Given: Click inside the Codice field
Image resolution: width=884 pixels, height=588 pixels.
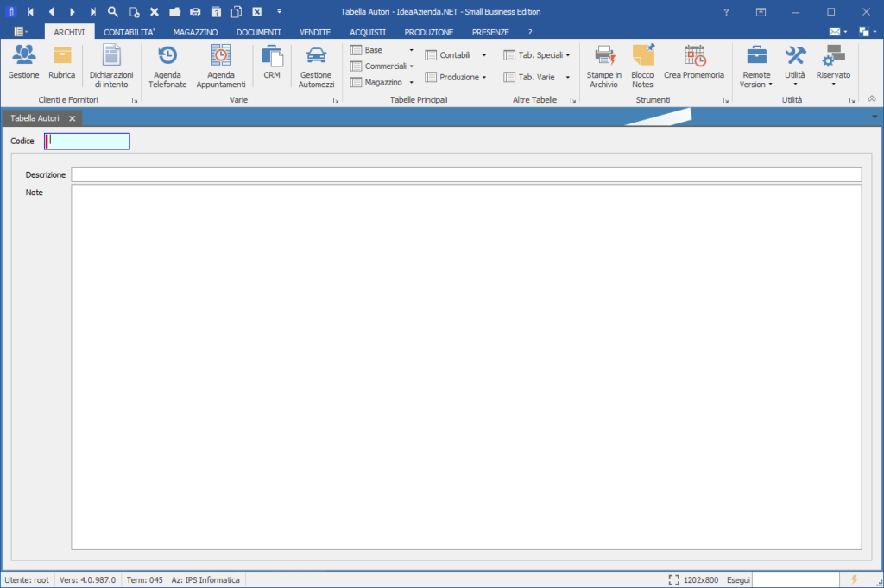Looking at the screenshot, I should coord(87,141).
